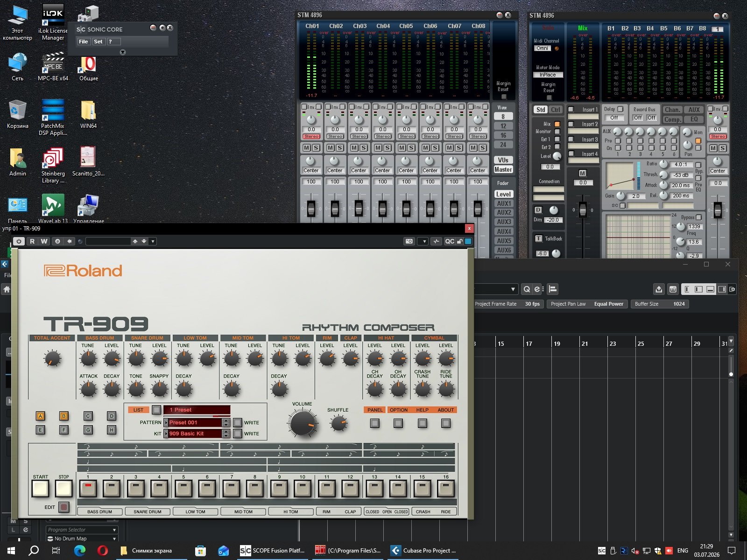
Task: Expand the Sonic Core panel down arrow
Action: pyautogui.click(x=123, y=52)
